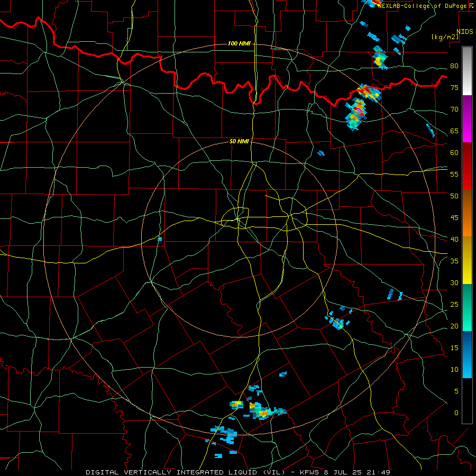476x476 pixels.
Task: Click the 70 value on the color scale
Action: (x=454, y=109)
